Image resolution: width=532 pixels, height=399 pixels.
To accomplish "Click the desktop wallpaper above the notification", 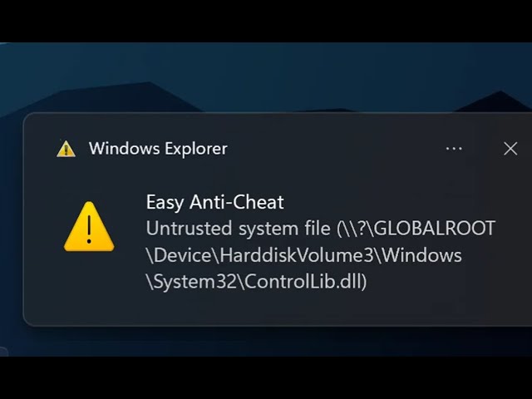I will point(272,68).
